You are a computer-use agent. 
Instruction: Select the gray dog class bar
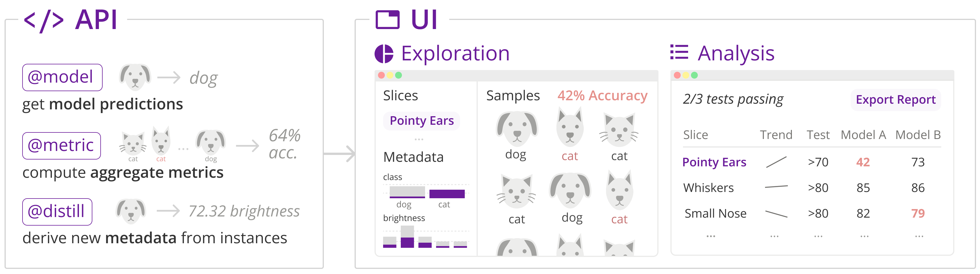407,192
